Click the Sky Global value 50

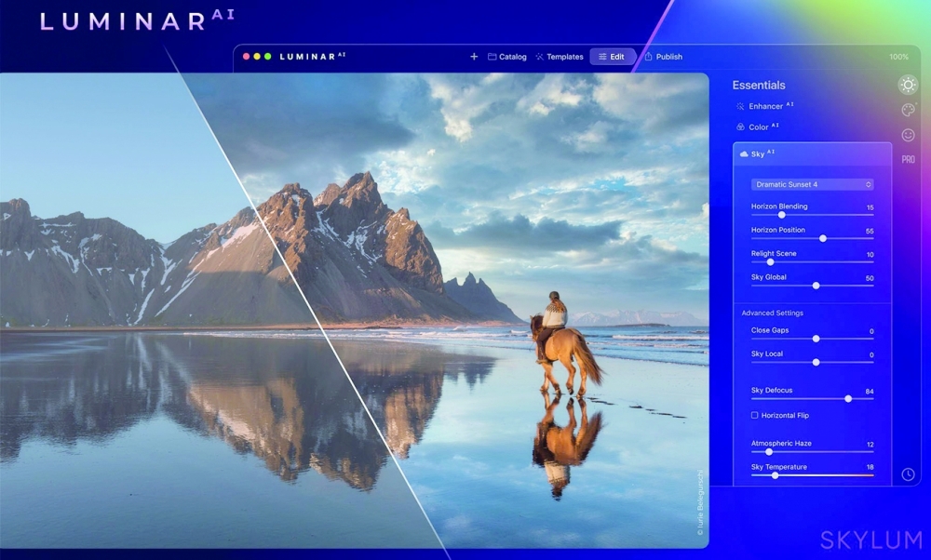coord(870,278)
